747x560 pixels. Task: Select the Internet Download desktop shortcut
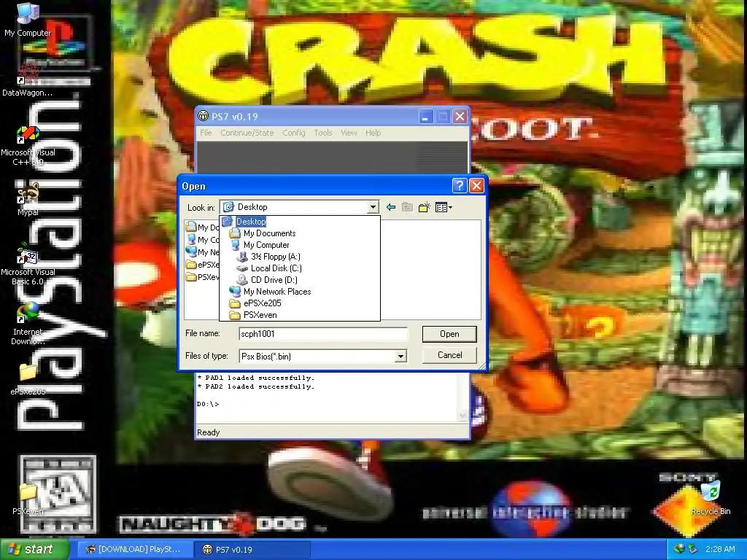coord(28,324)
